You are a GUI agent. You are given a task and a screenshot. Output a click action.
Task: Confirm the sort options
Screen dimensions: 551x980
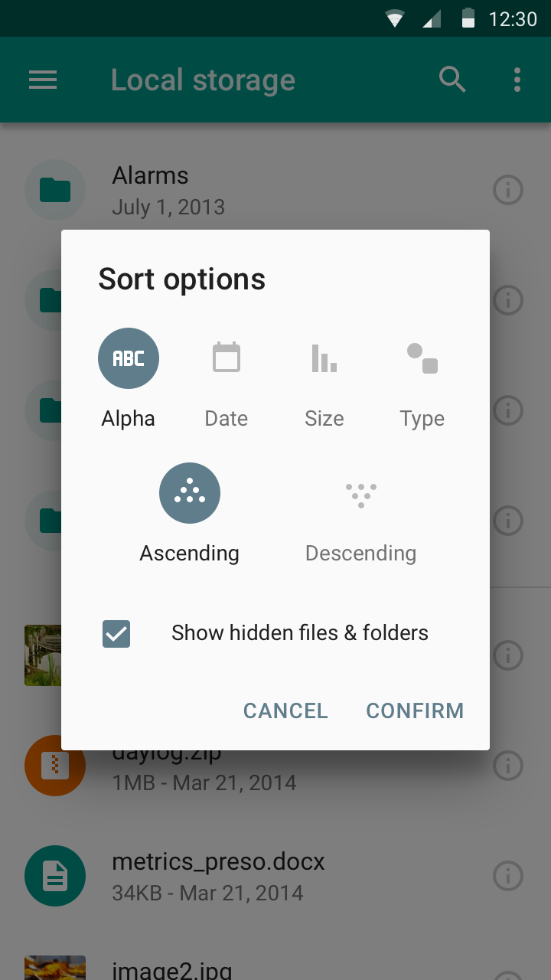coord(415,710)
